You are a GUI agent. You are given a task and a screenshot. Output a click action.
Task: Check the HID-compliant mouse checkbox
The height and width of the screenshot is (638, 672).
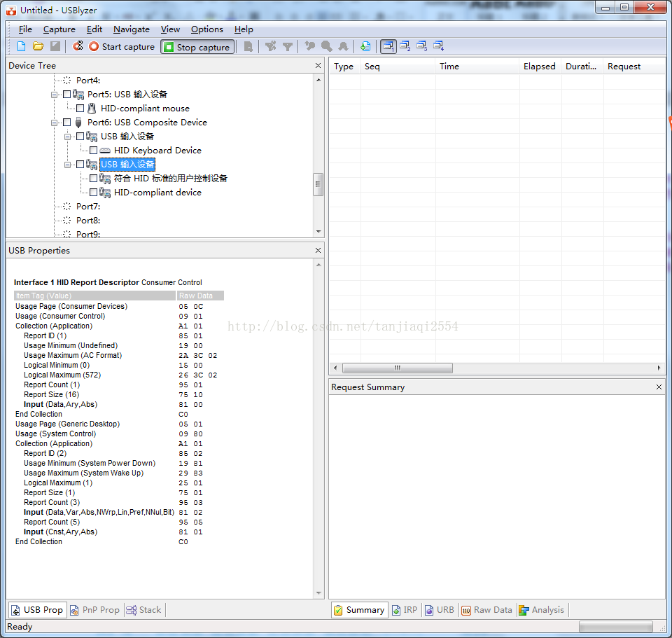point(80,109)
